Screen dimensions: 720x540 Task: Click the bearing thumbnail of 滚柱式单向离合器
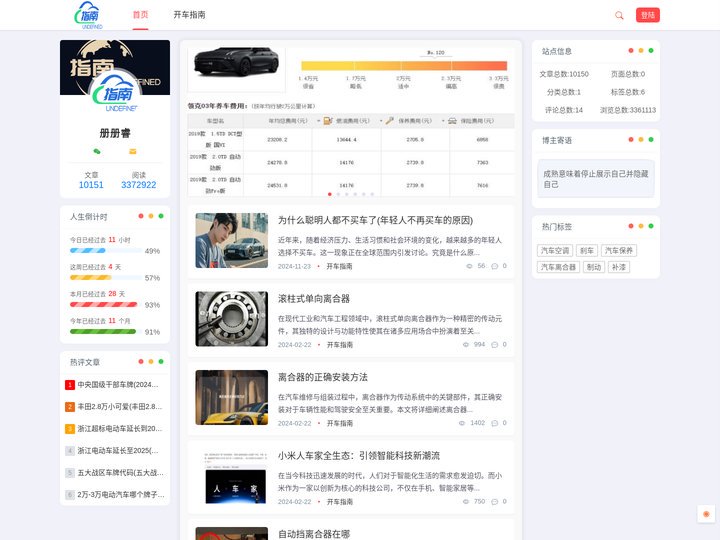pos(231,319)
